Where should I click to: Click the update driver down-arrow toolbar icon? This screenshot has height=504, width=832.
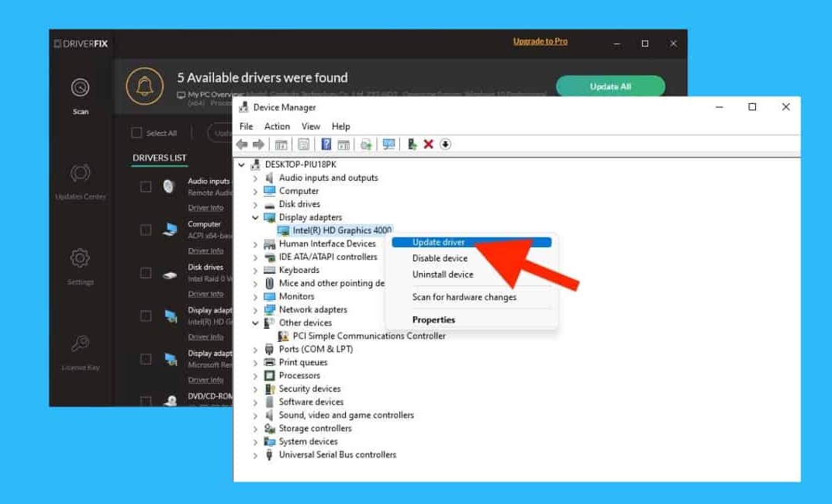pyautogui.click(x=445, y=144)
